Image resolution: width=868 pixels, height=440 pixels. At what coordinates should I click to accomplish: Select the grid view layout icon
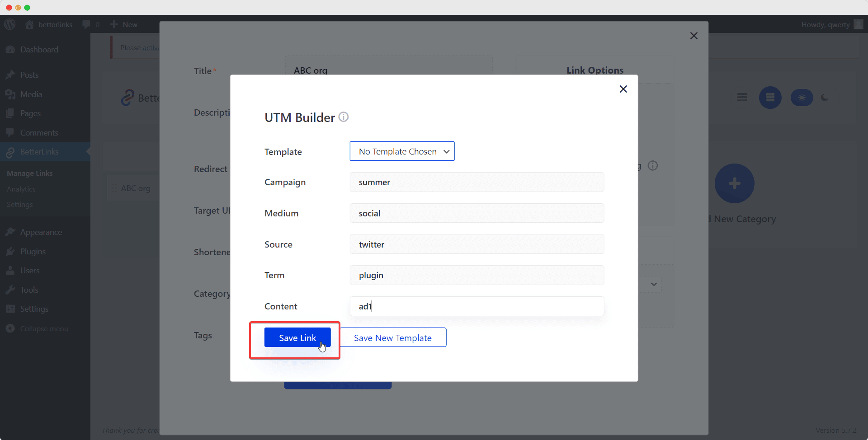(x=770, y=97)
